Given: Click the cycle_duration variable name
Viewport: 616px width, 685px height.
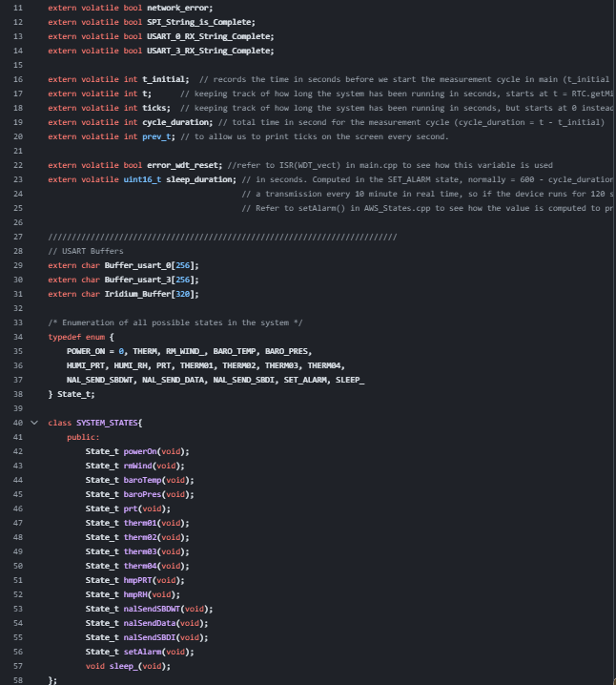Looking at the screenshot, I should pyautogui.click(x=175, y=122).
